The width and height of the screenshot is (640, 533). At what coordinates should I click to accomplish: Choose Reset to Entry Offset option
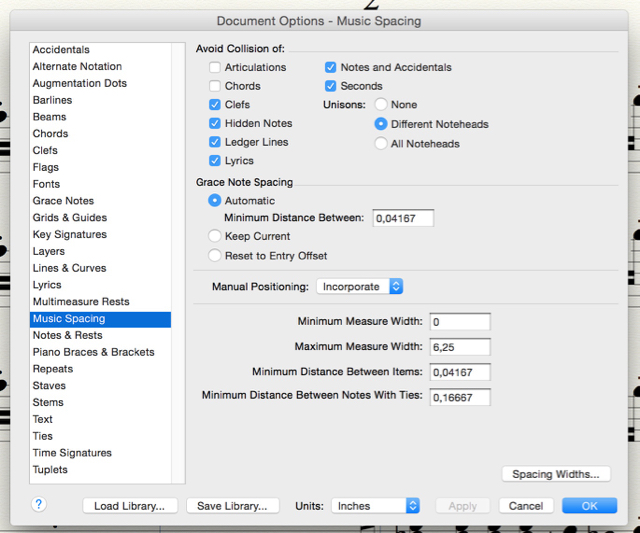[x=215, y=256]
